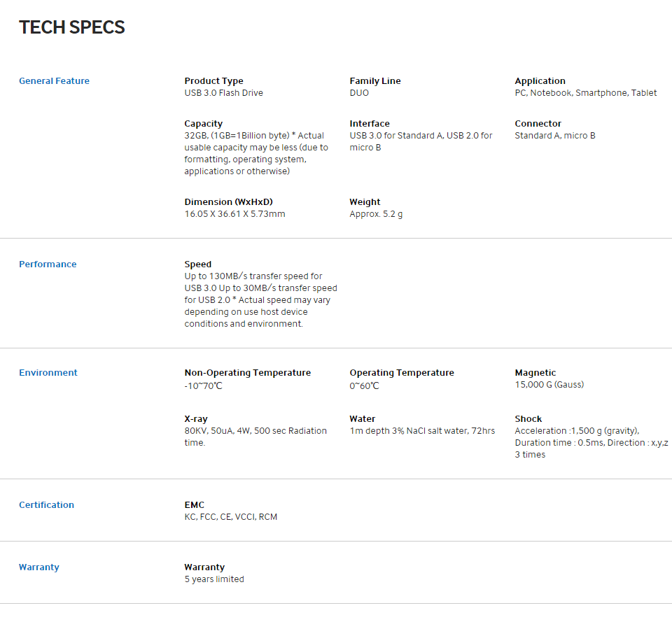Select the General Feature section label
672x622 pixels.
tap(54, 81)
